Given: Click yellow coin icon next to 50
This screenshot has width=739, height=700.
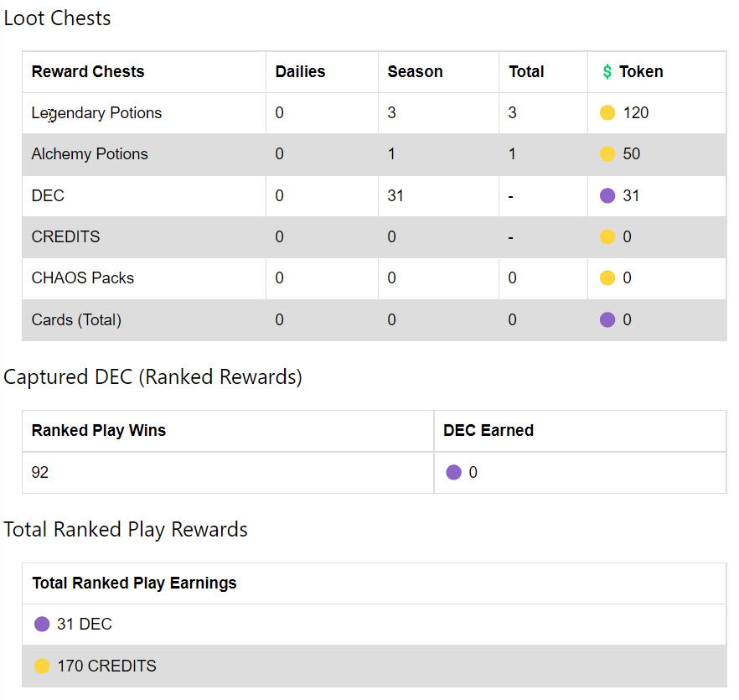Looking at the screenshot, I should pos(607,153).
